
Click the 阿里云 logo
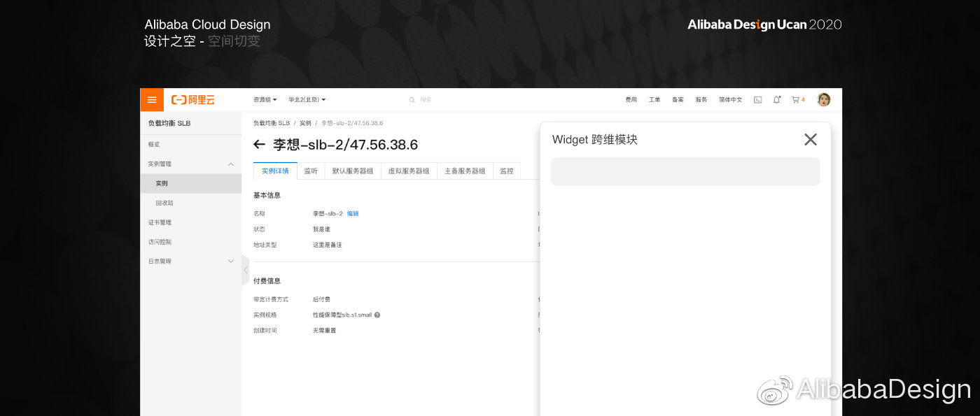[193, 100]
